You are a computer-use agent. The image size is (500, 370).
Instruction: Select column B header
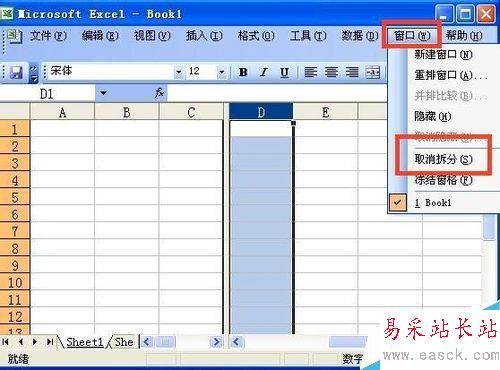[127, 112]
